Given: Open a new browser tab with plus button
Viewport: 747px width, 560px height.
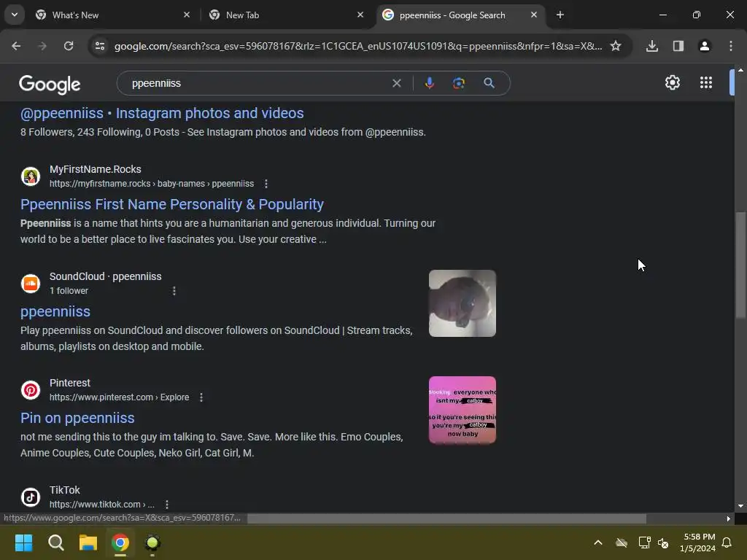Looking at the screenshot, I should (560, 15).
